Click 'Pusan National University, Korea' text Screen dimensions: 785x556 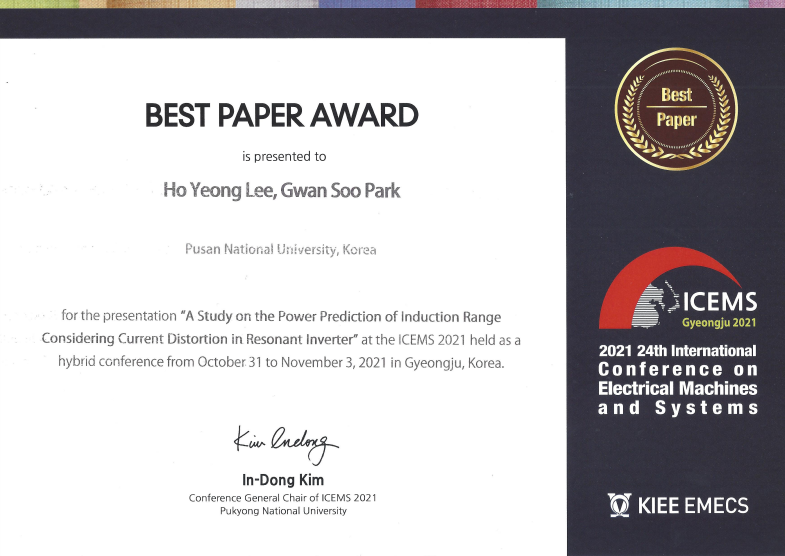280,249
